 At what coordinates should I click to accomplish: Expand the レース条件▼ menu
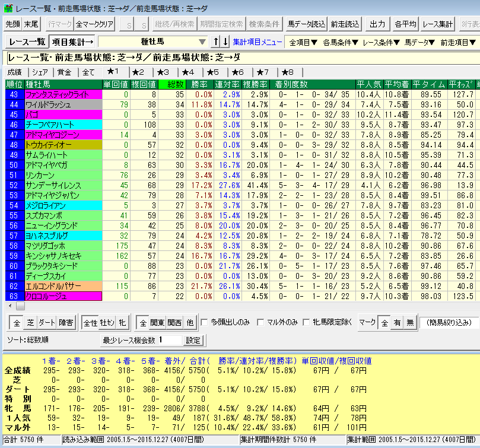(381, 42)
